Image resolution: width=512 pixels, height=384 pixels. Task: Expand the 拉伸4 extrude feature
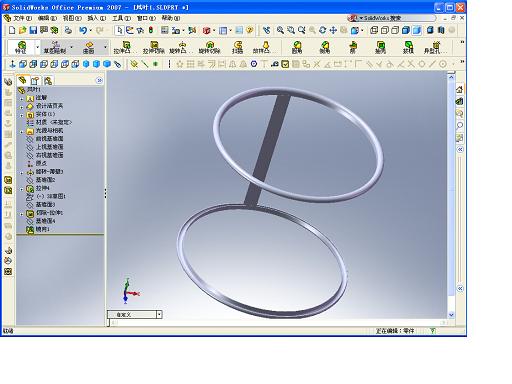click(22, 189)
